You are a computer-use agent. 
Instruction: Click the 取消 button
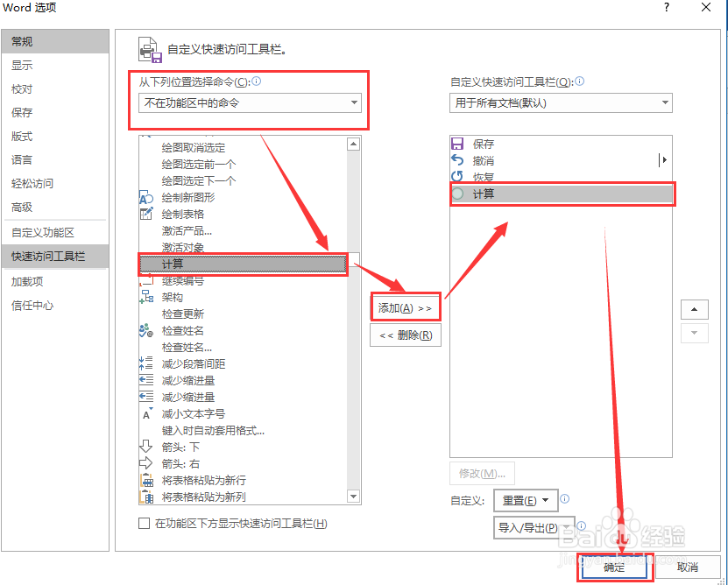click(687, 567)
